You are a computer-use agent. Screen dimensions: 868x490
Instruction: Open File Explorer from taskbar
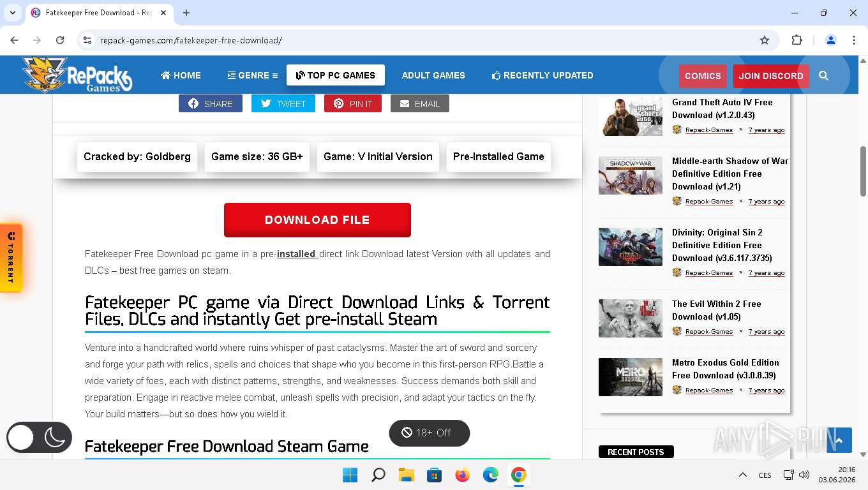point(407,475)
